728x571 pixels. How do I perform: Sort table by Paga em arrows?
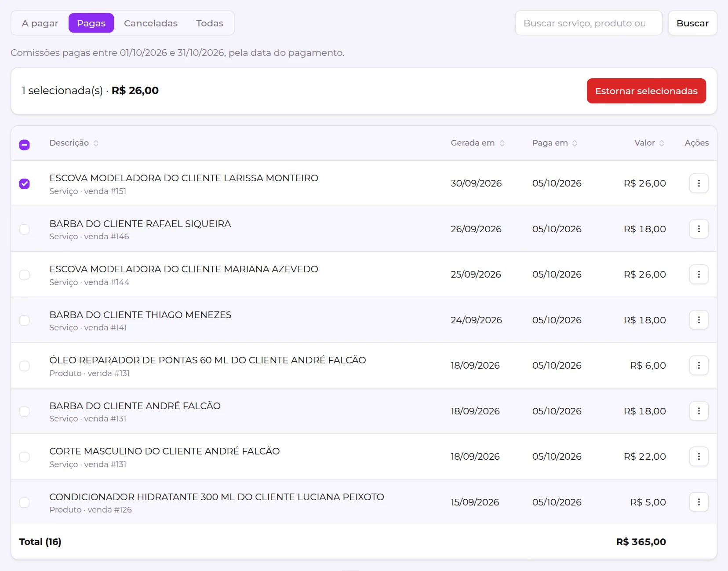(x=575, y=143)
